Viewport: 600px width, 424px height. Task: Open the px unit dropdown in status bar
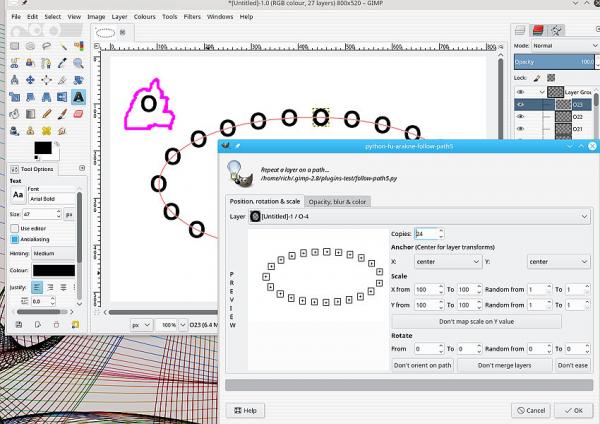pyautogui.click(x=141, y=325)
